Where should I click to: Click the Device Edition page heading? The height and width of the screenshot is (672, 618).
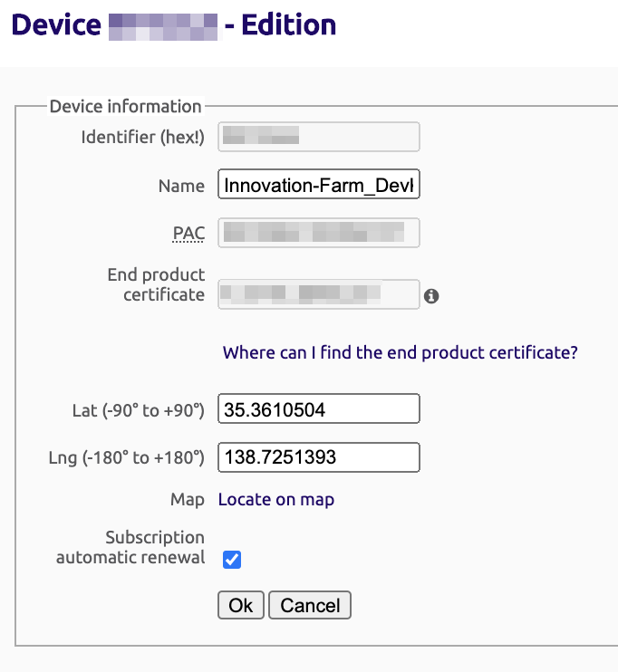pos(174,24)
